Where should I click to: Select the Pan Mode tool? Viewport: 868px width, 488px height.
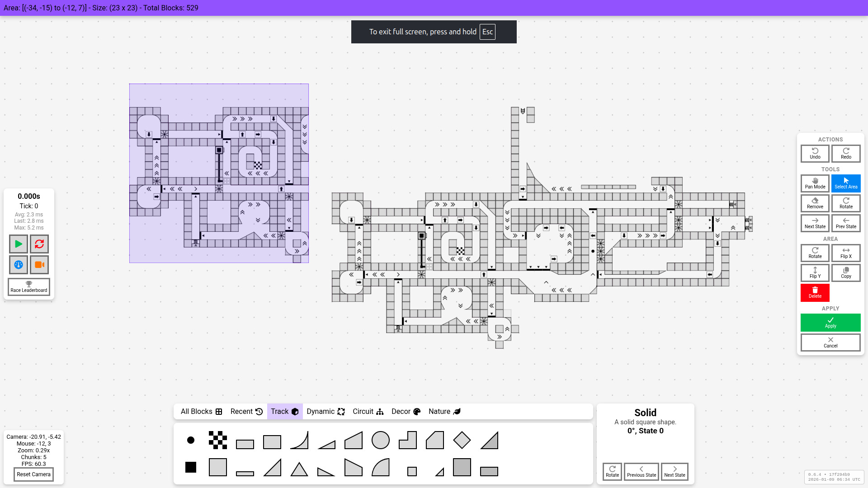(815, 183)
